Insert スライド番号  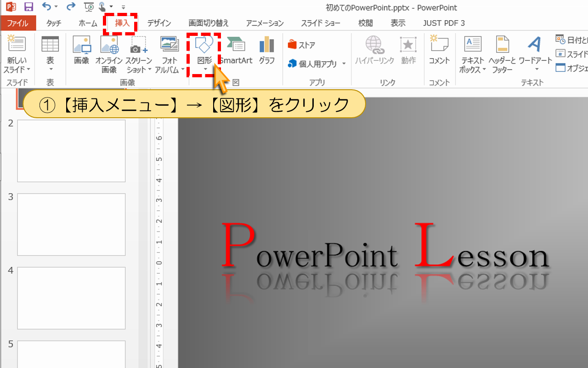point(571,54)
